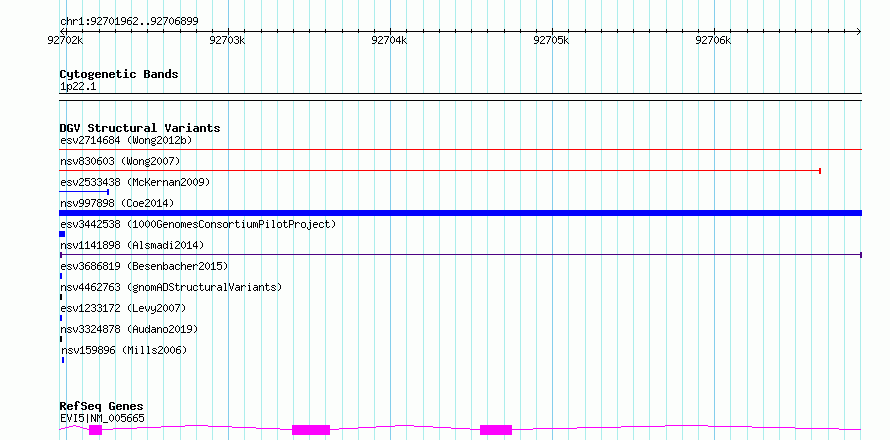Screen dimensions: 890x440
Task: Click the 92704k ruler tick label
Action: [x=389, y=40]
